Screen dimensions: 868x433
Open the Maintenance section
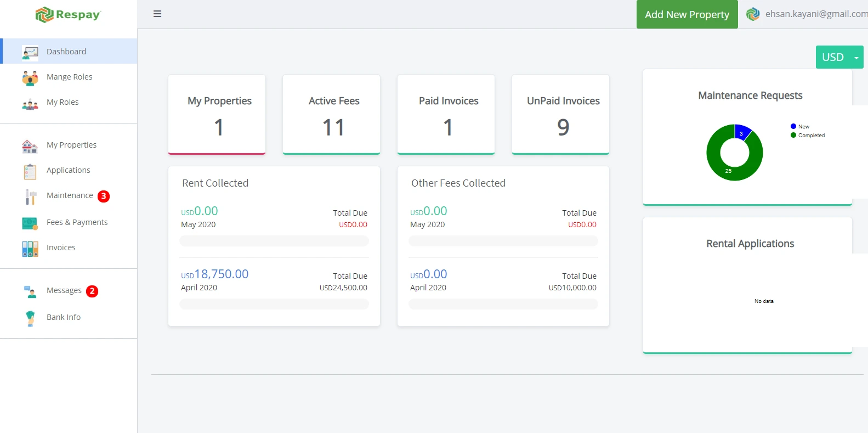click(69, 196)
